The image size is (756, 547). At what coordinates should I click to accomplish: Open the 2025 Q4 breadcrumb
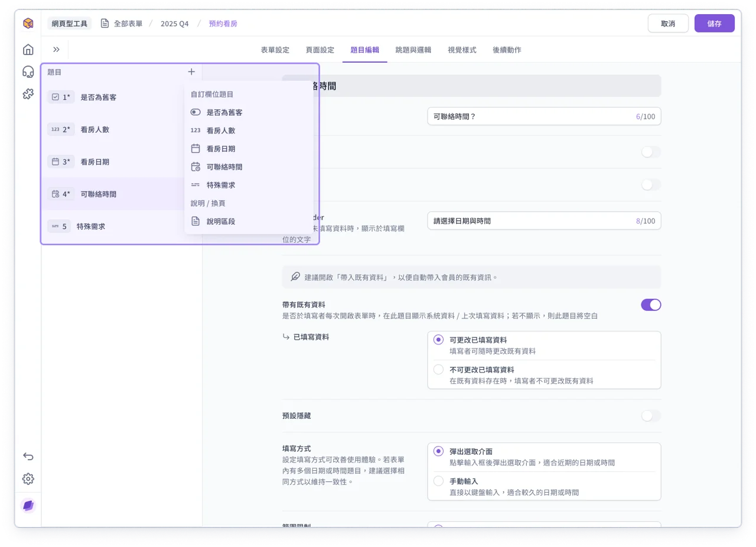coord(175,24)
